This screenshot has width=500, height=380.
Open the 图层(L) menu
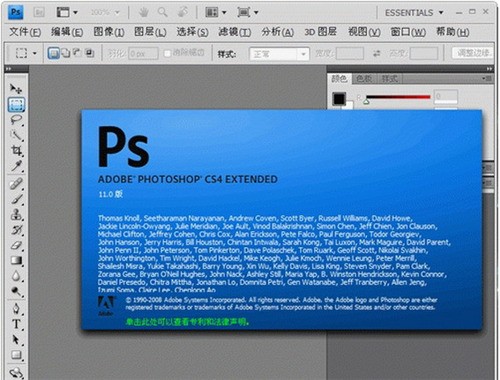click(150, 32)
